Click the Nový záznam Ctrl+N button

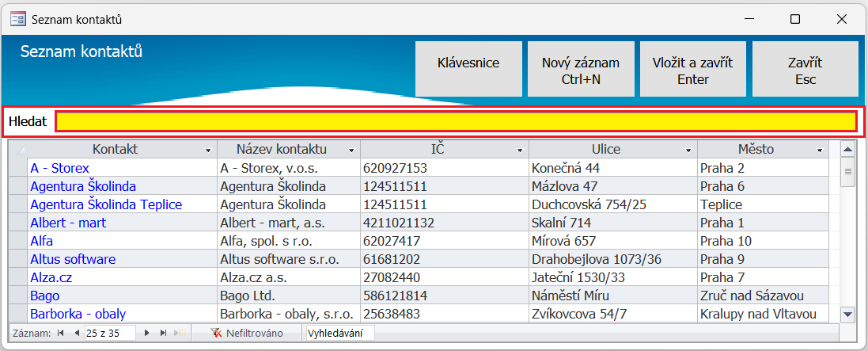click(x=581, y=69)
